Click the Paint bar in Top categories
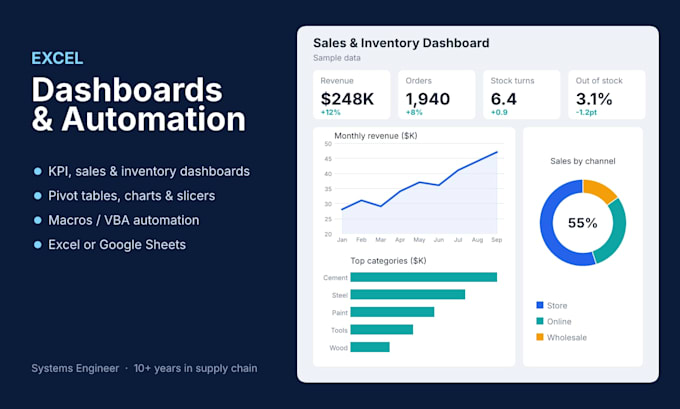The height and width of the screenshot is (409, 680). [x=392, y=312]
